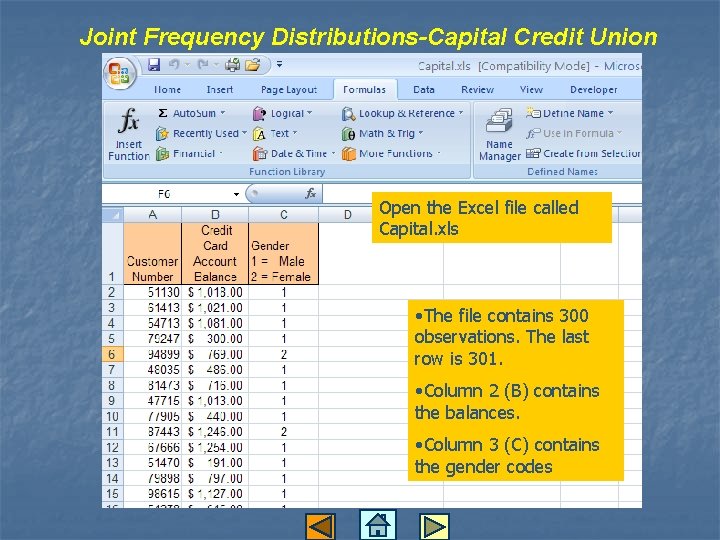Click the Logical functions icon
This screenshot has height=540, width=720.
[x=259, y=113]
